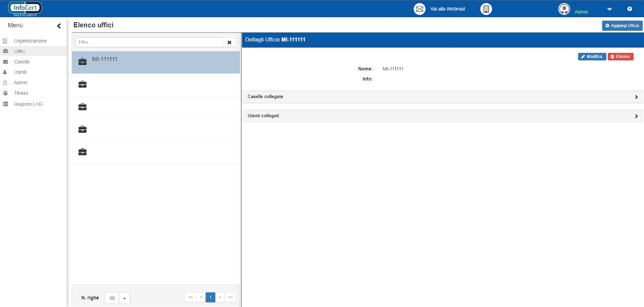Click the building organization icon in header
Screen dimensions: 644x307
[x=486, y=9]
